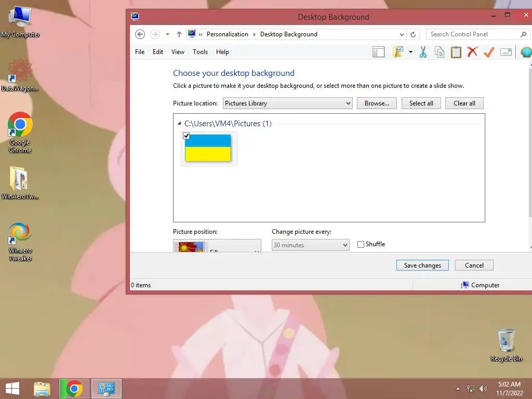The height and width of the screenshot is (399, 532).
Task: Open the Tools menu
Action: pyautogui.click(x=200, y=52)
